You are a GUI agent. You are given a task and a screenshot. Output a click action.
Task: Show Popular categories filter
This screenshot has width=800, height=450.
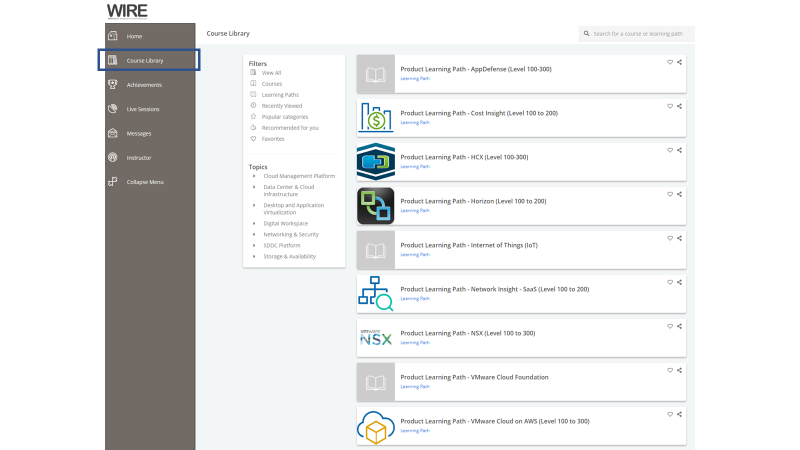point(285,117)
